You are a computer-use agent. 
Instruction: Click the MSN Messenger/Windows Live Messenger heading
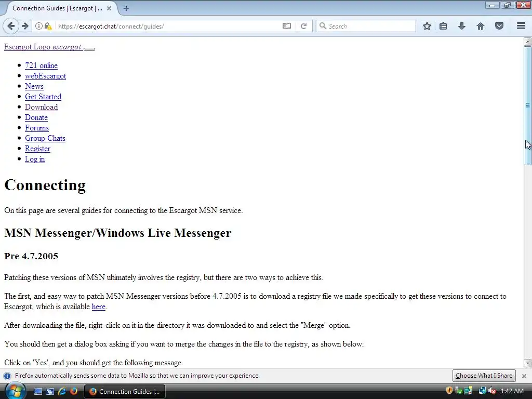(117, 233)
